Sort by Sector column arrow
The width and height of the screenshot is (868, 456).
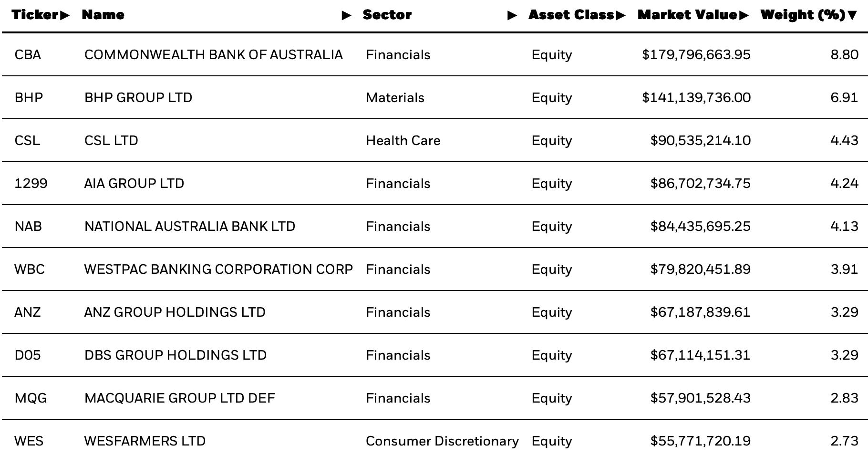512,16
